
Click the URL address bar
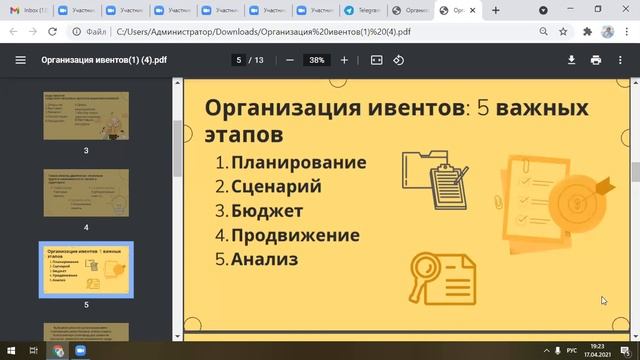pyautogui.click(x=263, y=31)
